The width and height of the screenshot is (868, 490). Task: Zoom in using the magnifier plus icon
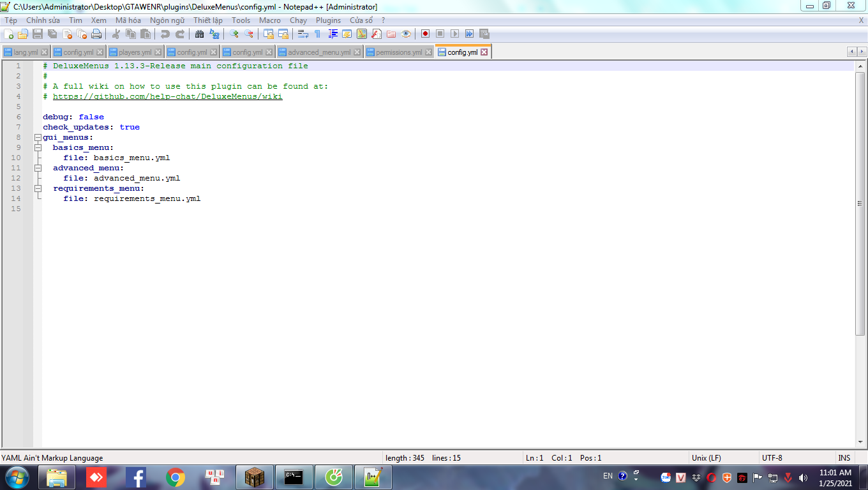[x=234, y=34]
